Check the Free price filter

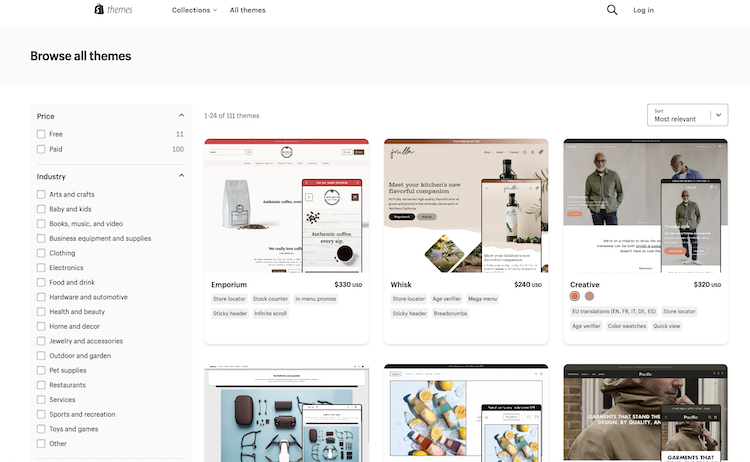click(x=41, y=134)
